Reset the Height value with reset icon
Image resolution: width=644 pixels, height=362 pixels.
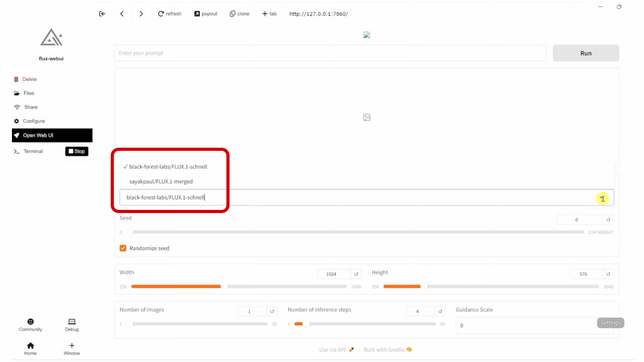tap(608, 274)
